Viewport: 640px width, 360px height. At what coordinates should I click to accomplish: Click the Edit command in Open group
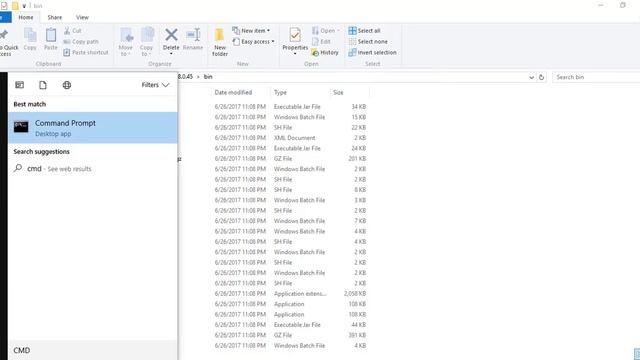pyautogui.click(x=321, y=42)
